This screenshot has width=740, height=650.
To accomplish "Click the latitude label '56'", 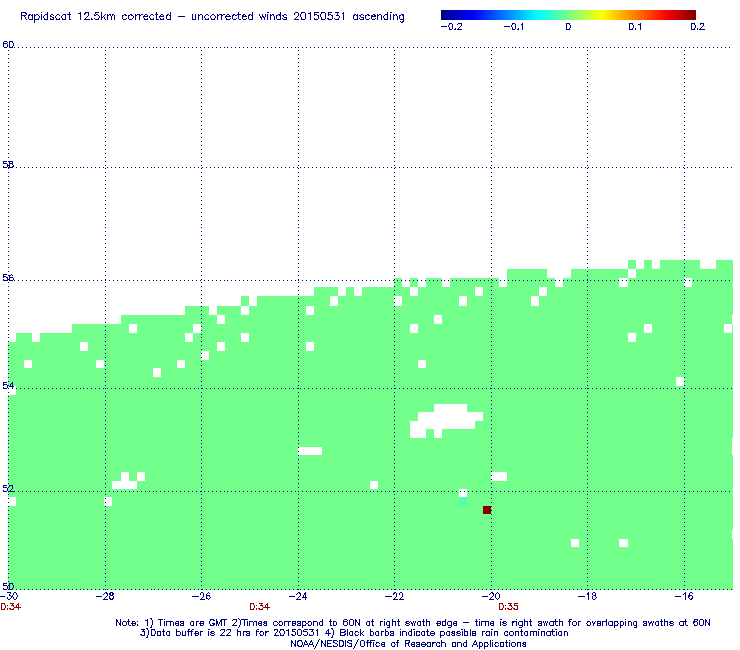I will pyautogui.click(x=8, y=279).
